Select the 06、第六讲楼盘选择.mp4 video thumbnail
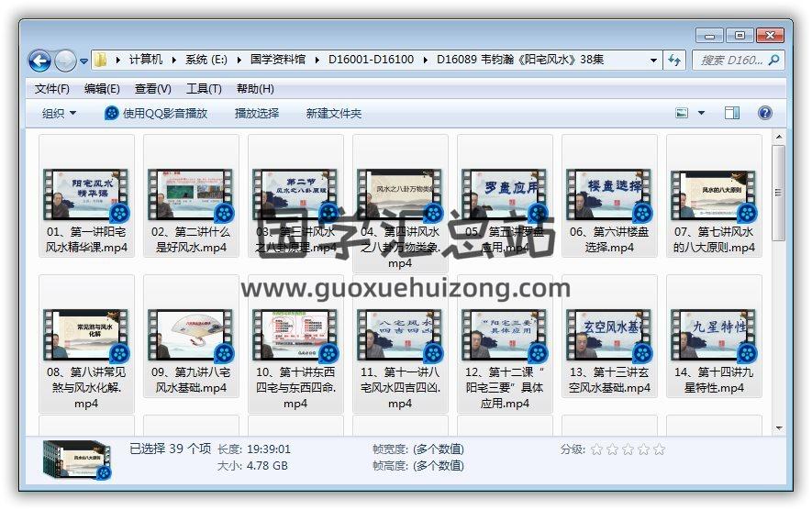 (608, 194)
